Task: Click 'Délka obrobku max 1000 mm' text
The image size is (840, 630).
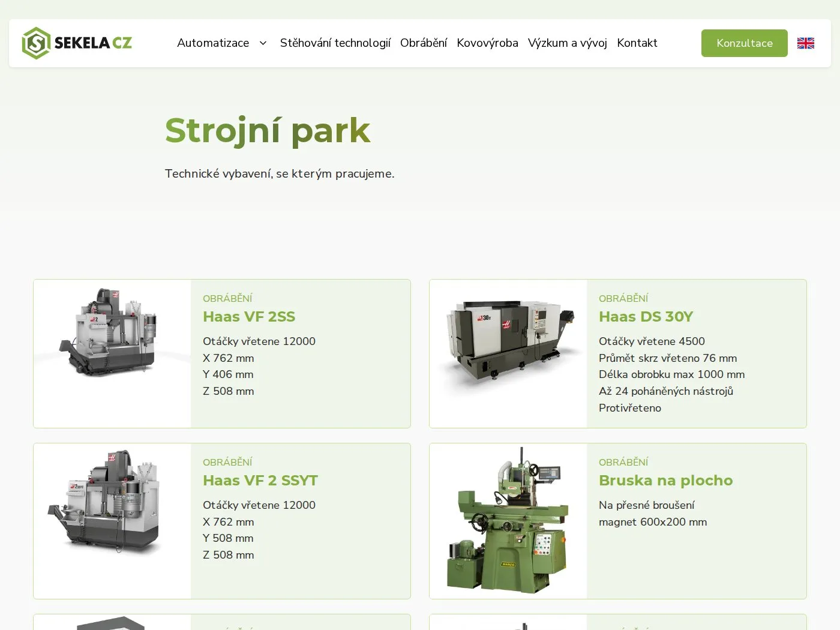Action: coord(672,374)
